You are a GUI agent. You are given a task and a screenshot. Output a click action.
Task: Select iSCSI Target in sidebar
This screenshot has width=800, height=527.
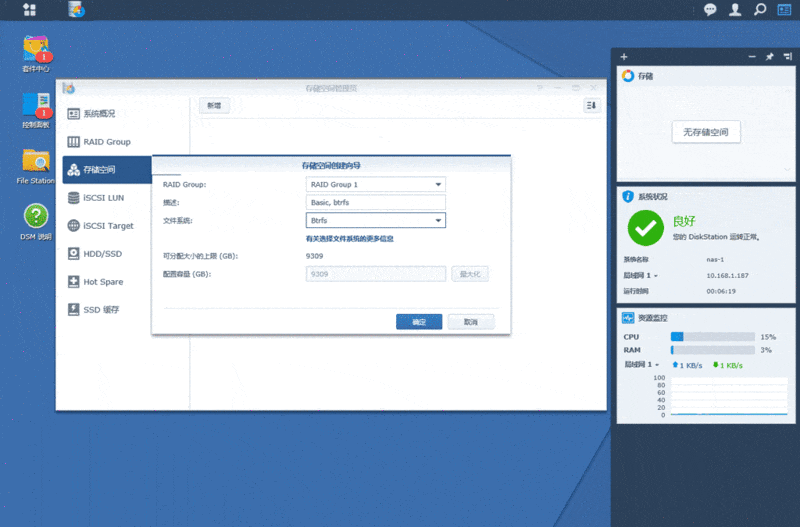click(x=107, y=225)
